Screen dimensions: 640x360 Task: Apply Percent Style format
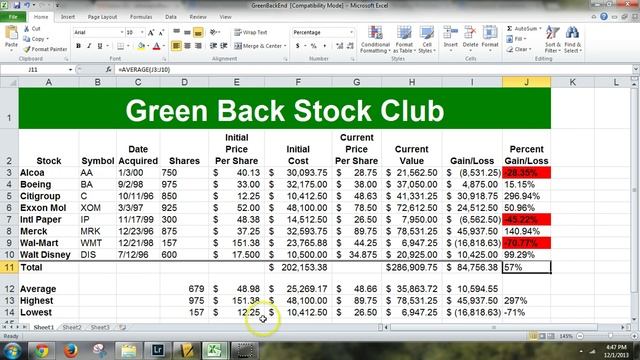point(313,46)
